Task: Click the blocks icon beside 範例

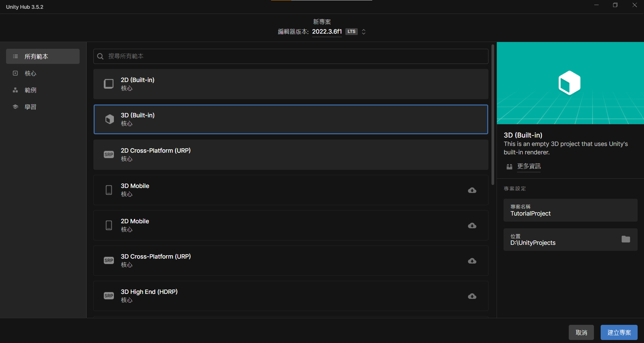Action: coord(15,90)
